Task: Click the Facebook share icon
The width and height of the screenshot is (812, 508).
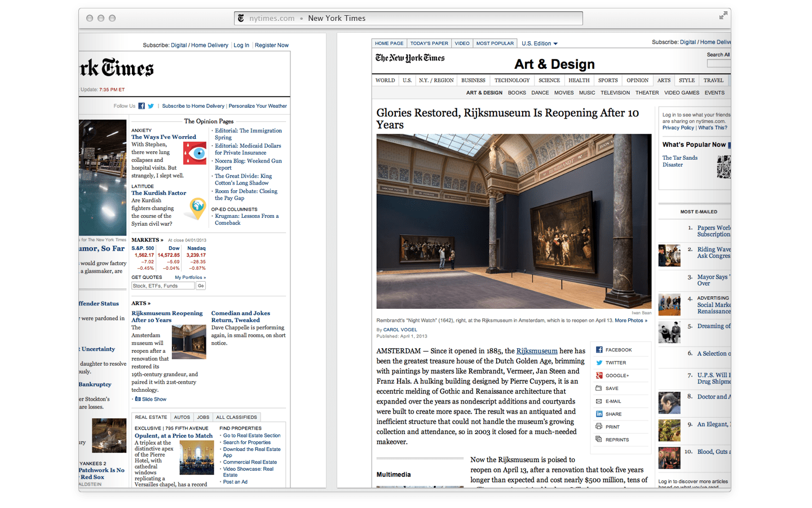Action: (599, 350)
